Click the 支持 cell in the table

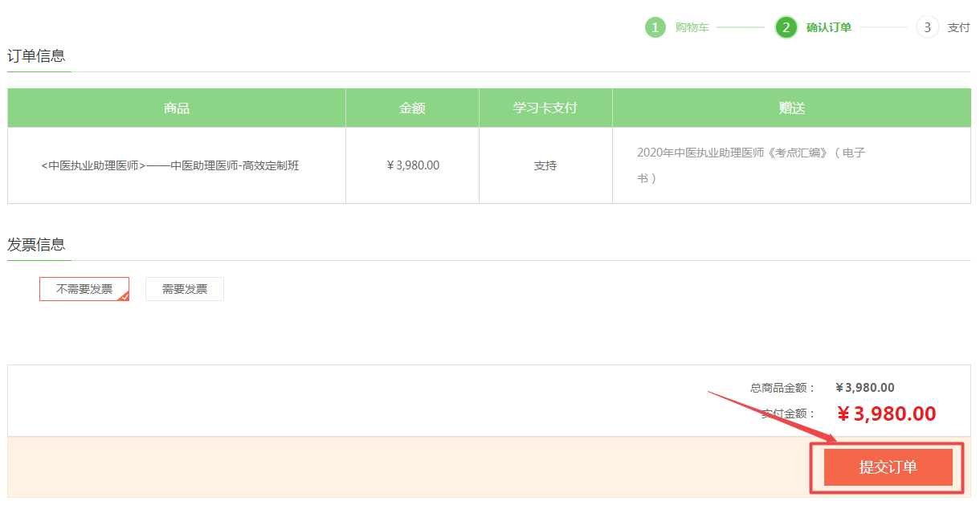[x=545, y=165]
